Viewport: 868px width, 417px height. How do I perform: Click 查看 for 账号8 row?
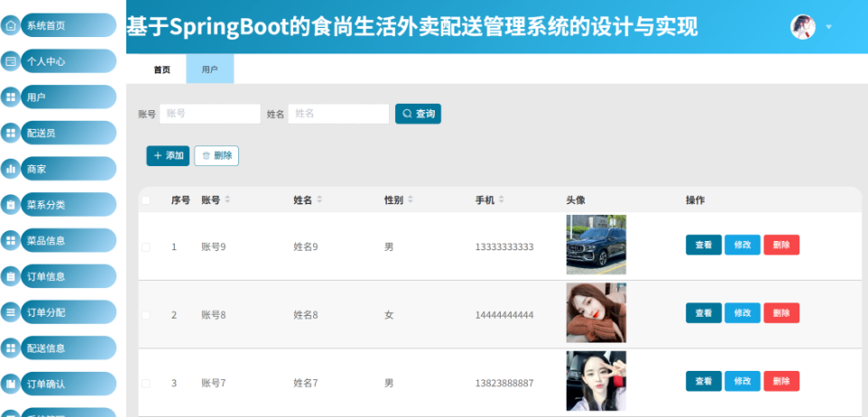[x=704, y=313]
